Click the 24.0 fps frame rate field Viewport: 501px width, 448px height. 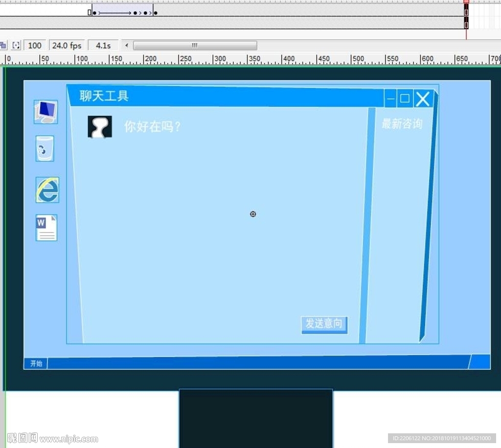point(67,45)
